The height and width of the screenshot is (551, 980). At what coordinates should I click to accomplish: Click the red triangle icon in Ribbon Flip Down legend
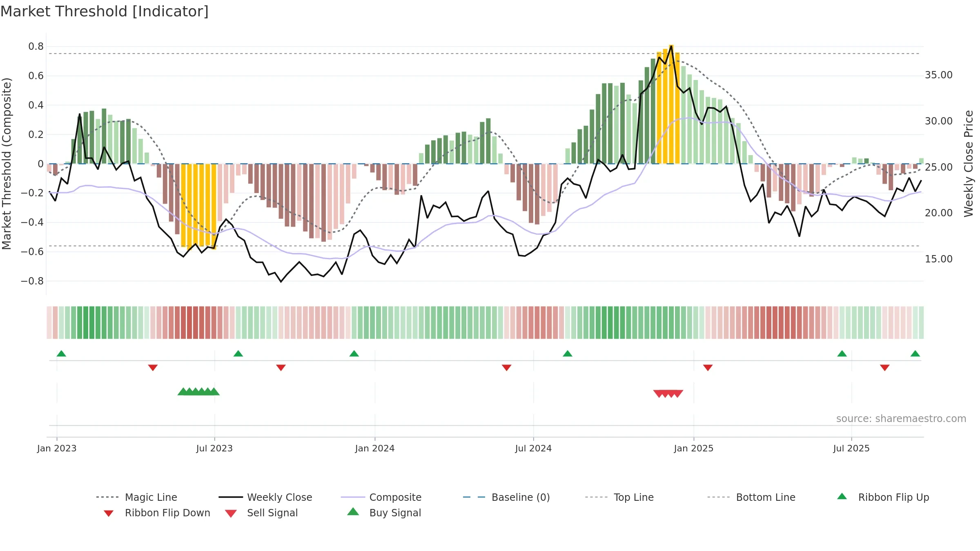[x=109, y=513]
